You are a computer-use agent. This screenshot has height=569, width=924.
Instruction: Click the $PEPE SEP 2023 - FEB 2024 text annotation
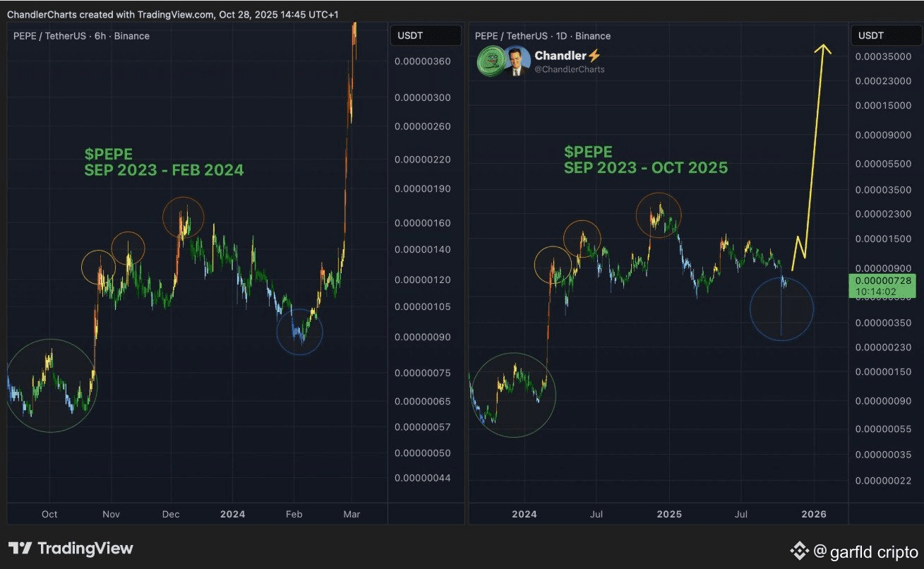[164, 162]
